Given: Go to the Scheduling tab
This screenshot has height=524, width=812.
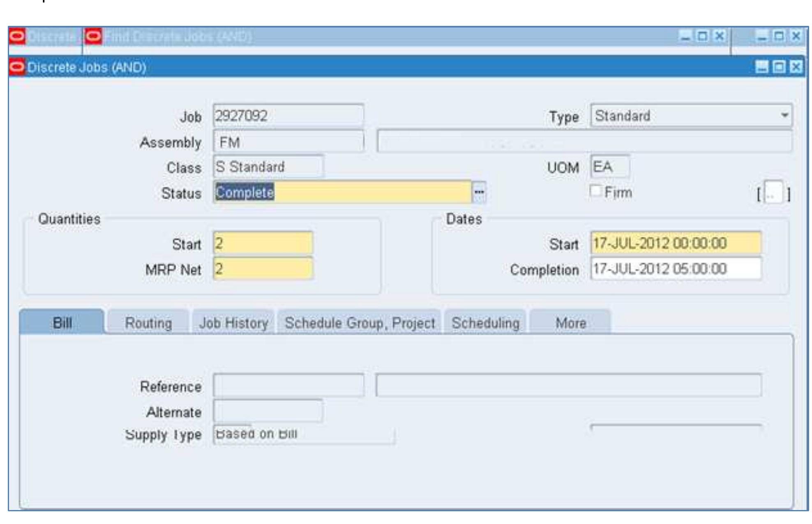Looking at the screenshot, I should [x=485, y=323].
